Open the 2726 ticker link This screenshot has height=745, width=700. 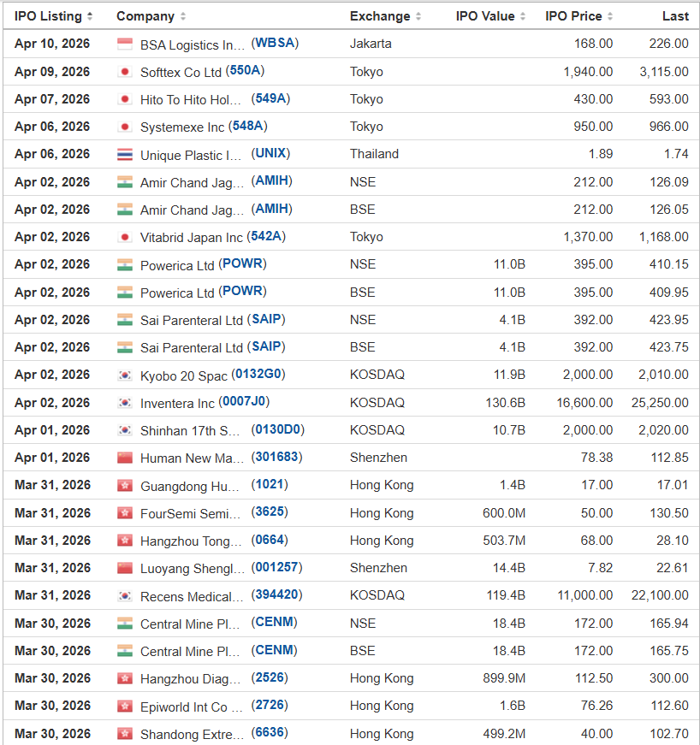coord(270,705)
